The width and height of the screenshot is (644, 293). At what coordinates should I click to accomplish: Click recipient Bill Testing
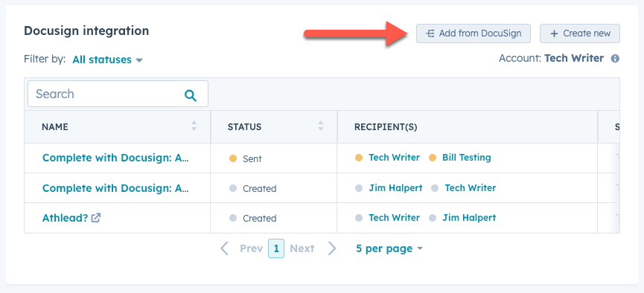coord(467,158)
